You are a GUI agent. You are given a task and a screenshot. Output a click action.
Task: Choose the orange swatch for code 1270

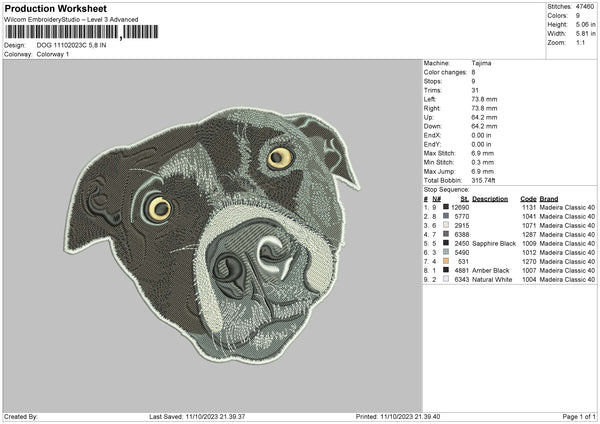446,261
